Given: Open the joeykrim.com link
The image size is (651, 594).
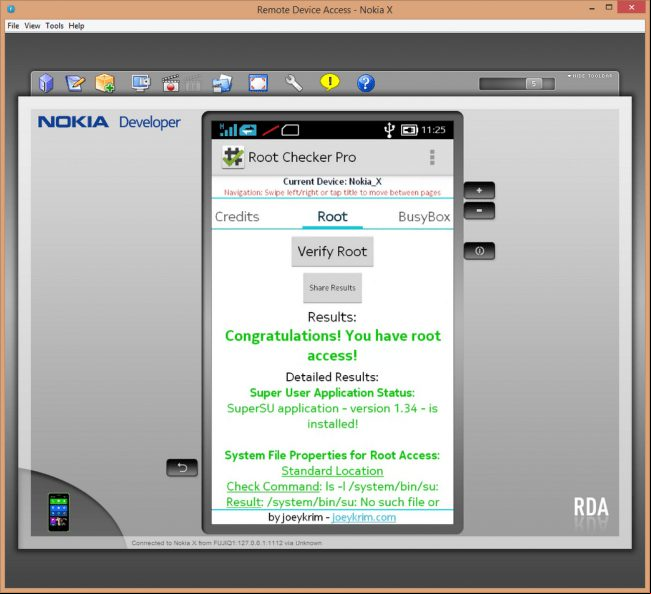Looking at the screenshot, I should pos(364,517).
